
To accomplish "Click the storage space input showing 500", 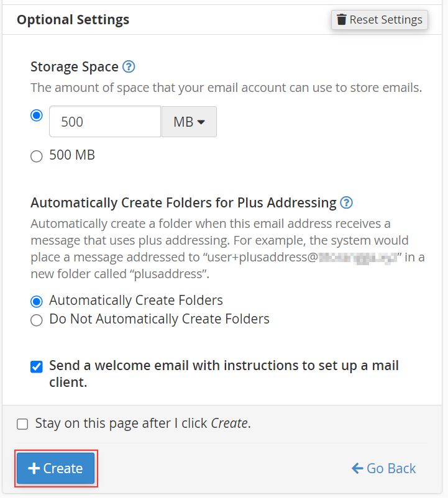I will tap(104, 122).
